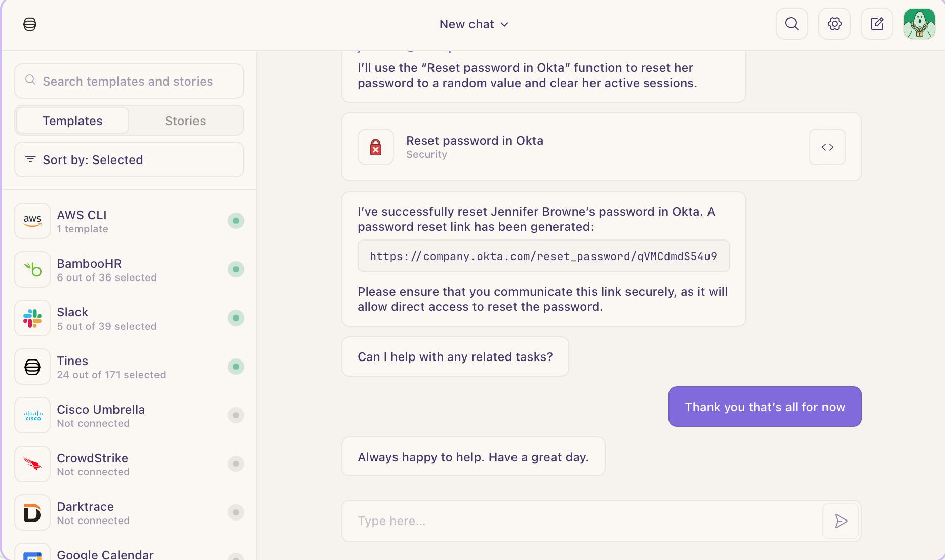
Task: Select the Google Calendar entry title
Action: [x=105, y=554]
